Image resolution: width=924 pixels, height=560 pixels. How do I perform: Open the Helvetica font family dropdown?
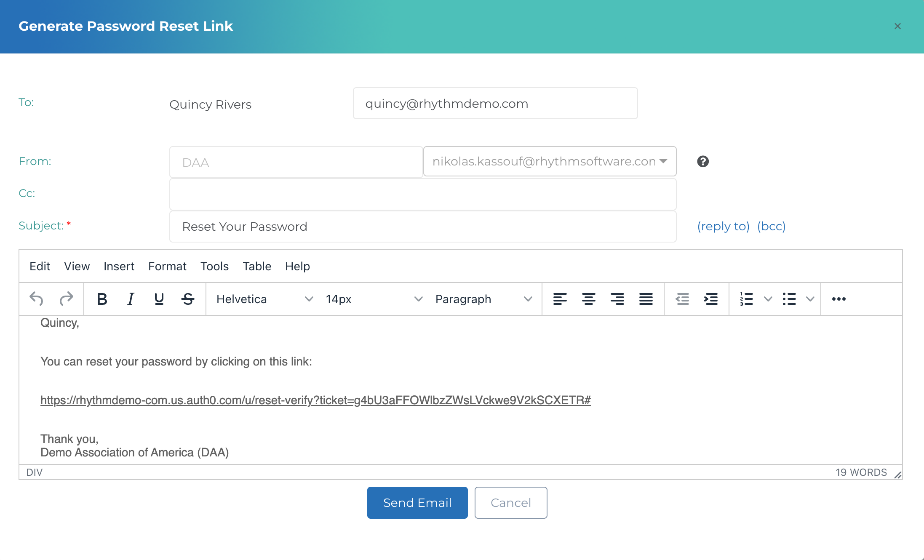coord(265,299)
